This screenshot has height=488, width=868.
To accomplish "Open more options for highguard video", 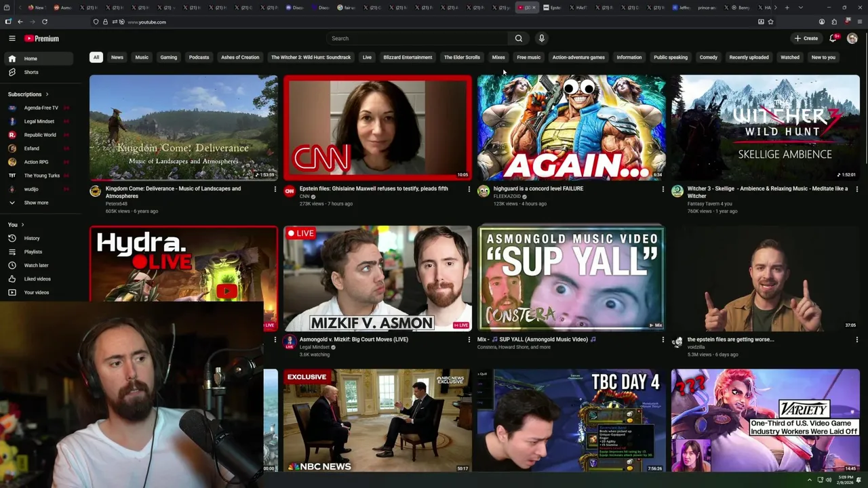I will tap(663, 189).
